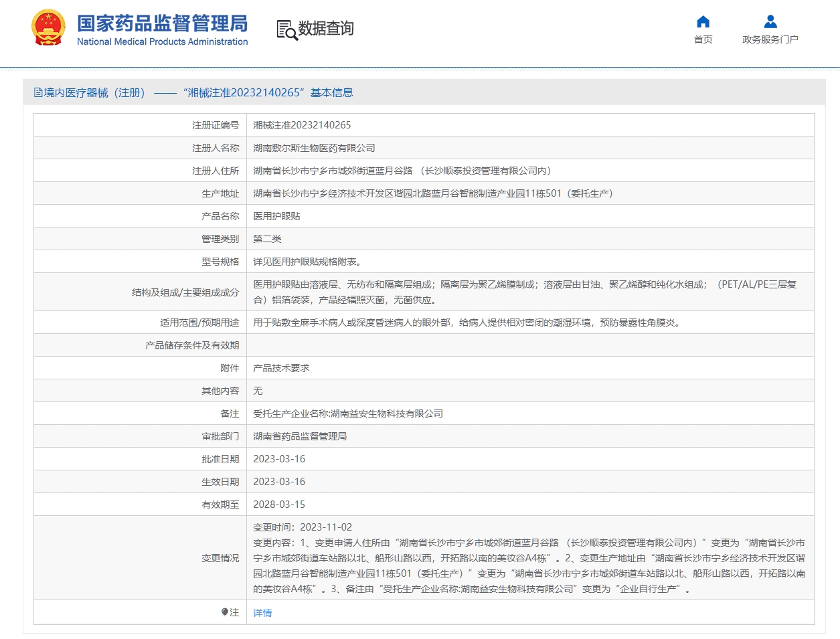Select the 数据查询 heading text
The height and width of the screenshot is (639, 840).
(326, 29)
